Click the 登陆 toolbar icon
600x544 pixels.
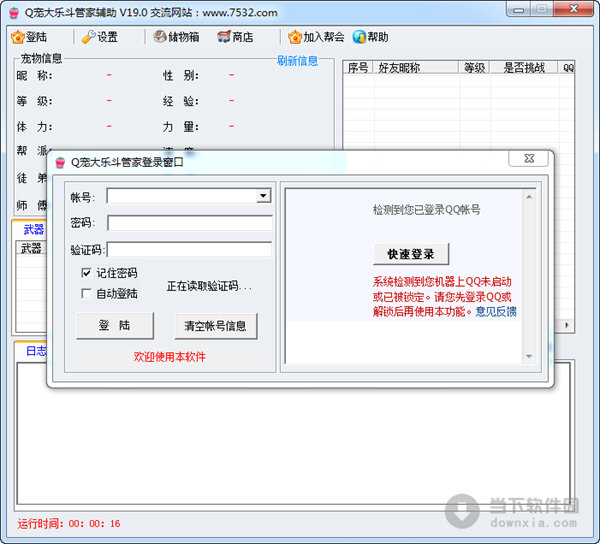[18, 37]
